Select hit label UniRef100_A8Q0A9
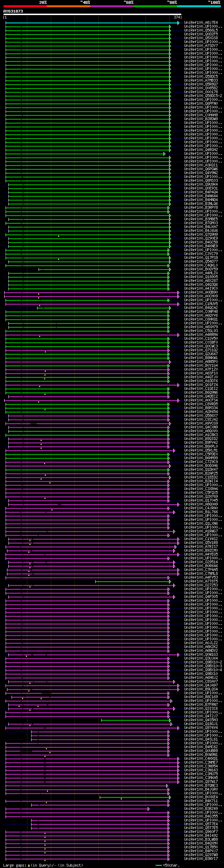The height and width of the screenshot is (868, 224). [x=201, y=504]
